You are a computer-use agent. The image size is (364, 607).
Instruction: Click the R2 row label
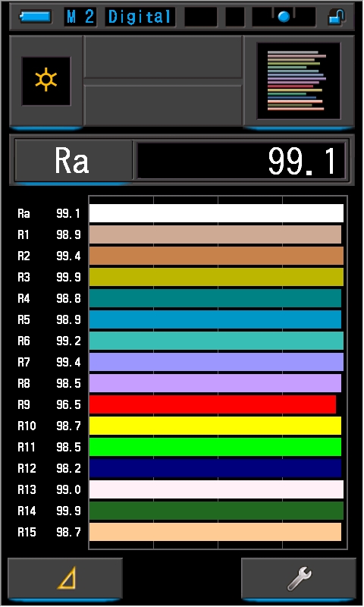tap(24, 256)
